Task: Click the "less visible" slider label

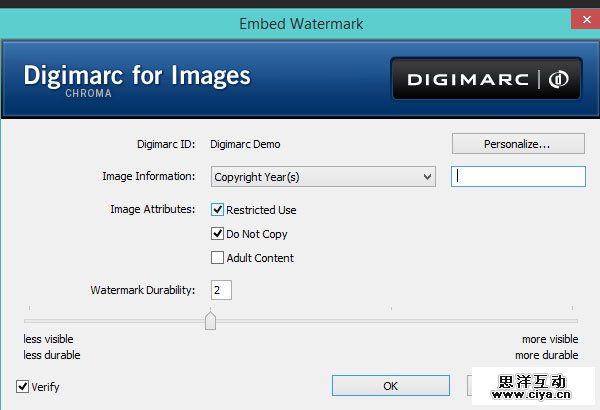Action: click(48, 339)
